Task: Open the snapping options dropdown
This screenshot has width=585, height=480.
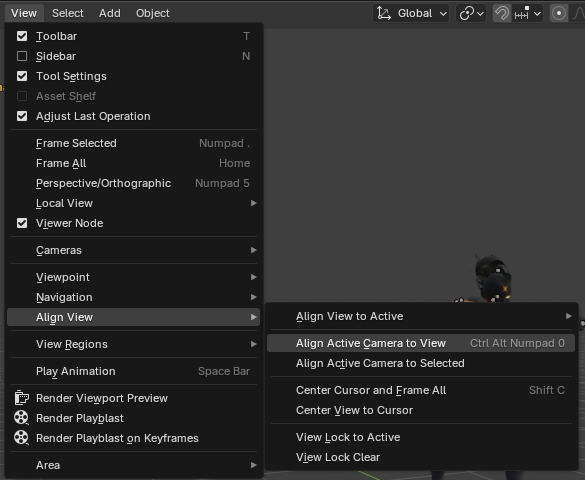Action: click(527, 13)
